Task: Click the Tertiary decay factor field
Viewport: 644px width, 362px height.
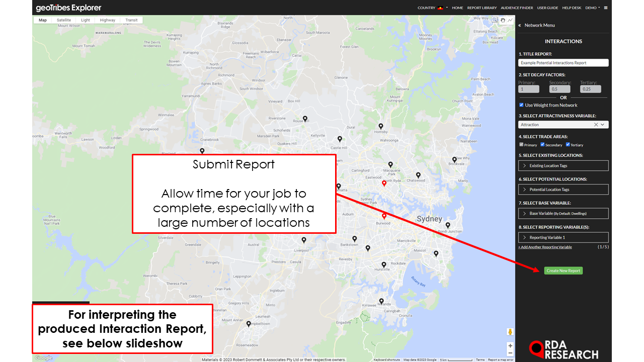Action: (591, 89)
